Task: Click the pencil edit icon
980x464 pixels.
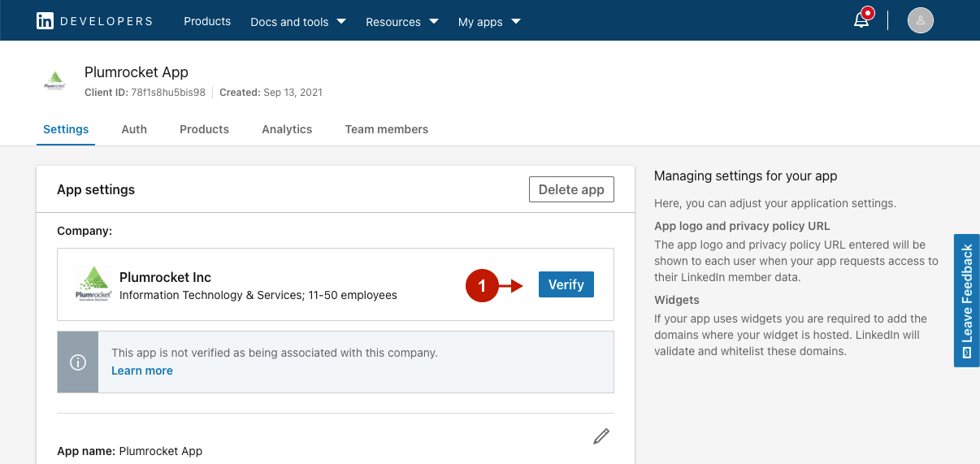Action: point(601,436)
